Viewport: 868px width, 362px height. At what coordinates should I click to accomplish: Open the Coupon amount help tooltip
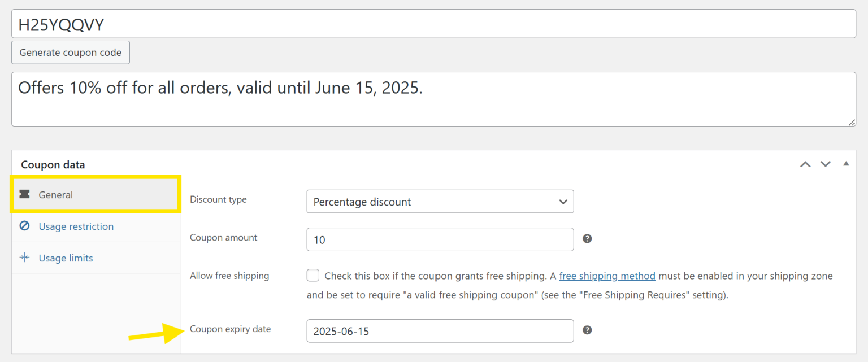[x=587, y=239]
